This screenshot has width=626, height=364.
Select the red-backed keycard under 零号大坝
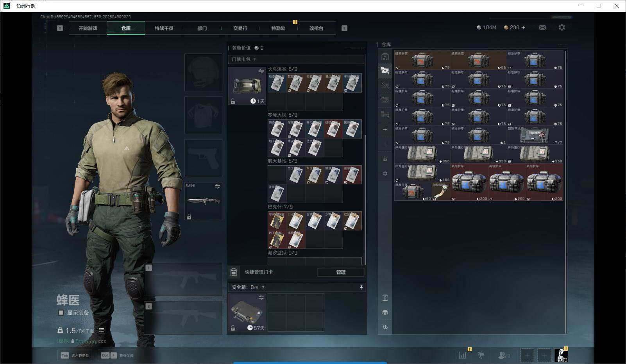[333, 129]
